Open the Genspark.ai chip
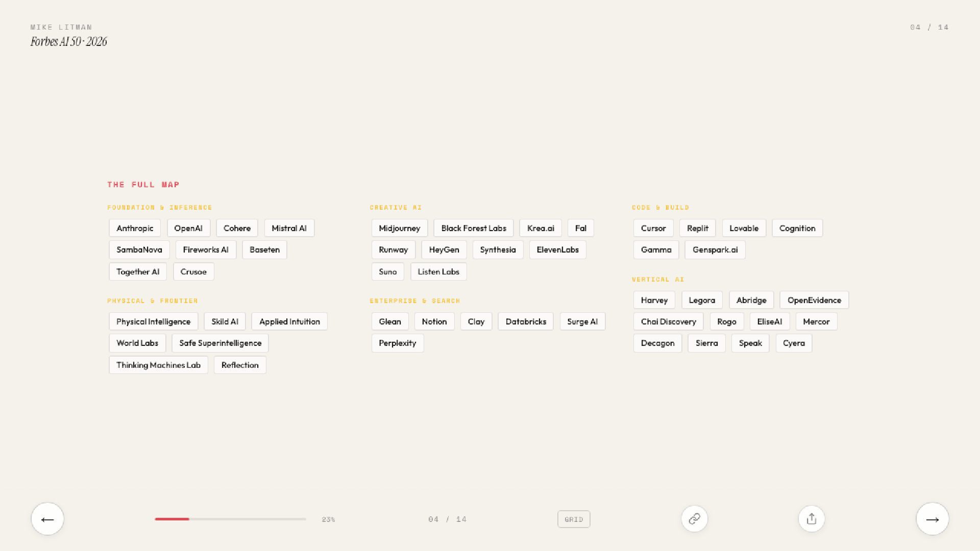 click(715, 249)
